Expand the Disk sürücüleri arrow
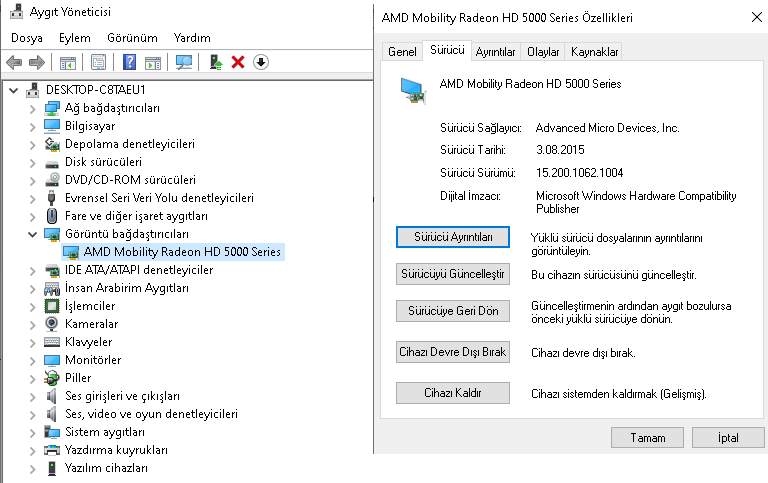Viewport: 768px width, 483px height. pyautogui.click(x=32, y=163)
